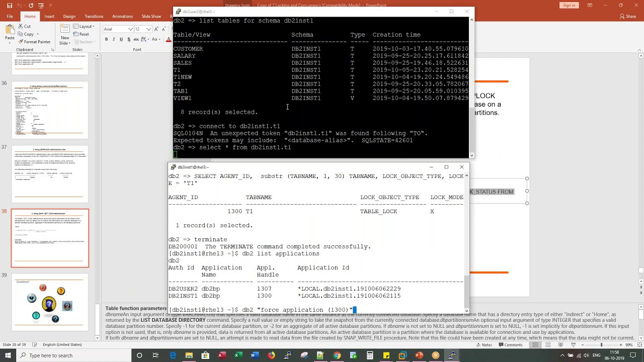Click the Redo/Repeat icon in PowerPoint's title bar
The image size is (644, 362).
(31, 6)
